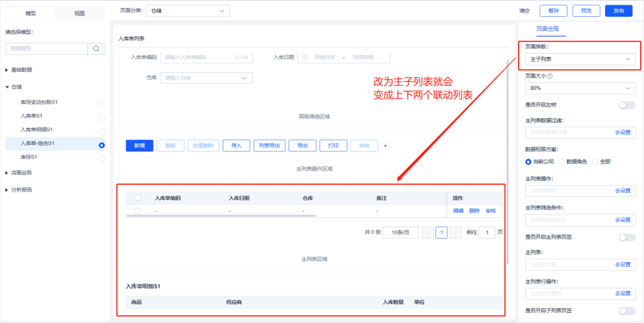Switch to the 视图 tab

80,13
